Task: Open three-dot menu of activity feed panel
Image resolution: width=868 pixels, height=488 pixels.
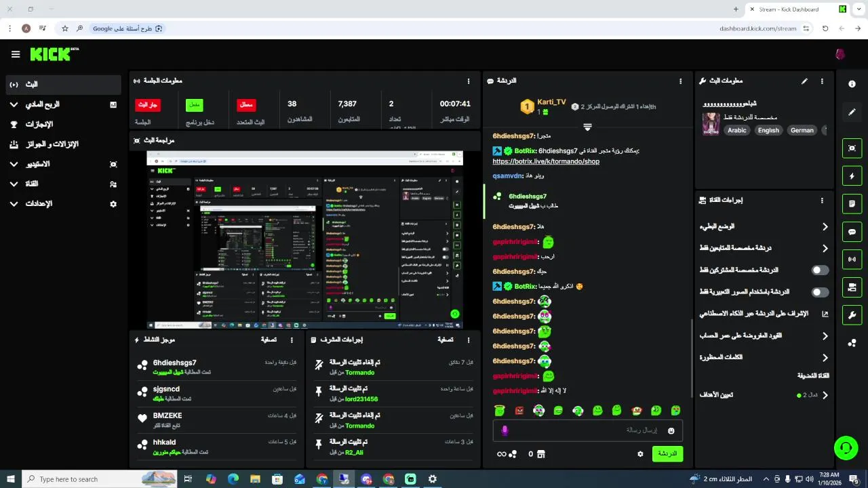Action: pyautogui.click(x=292, y=340)
